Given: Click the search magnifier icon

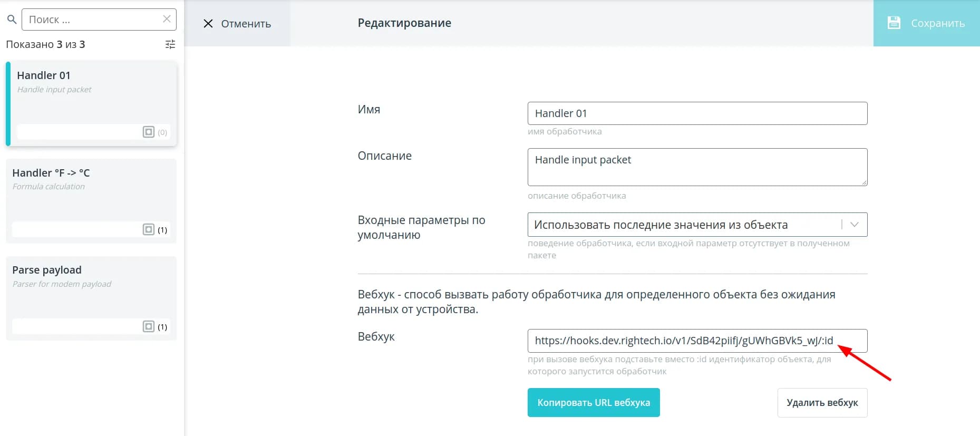Looking at the screenshot, I should [12, 20].
